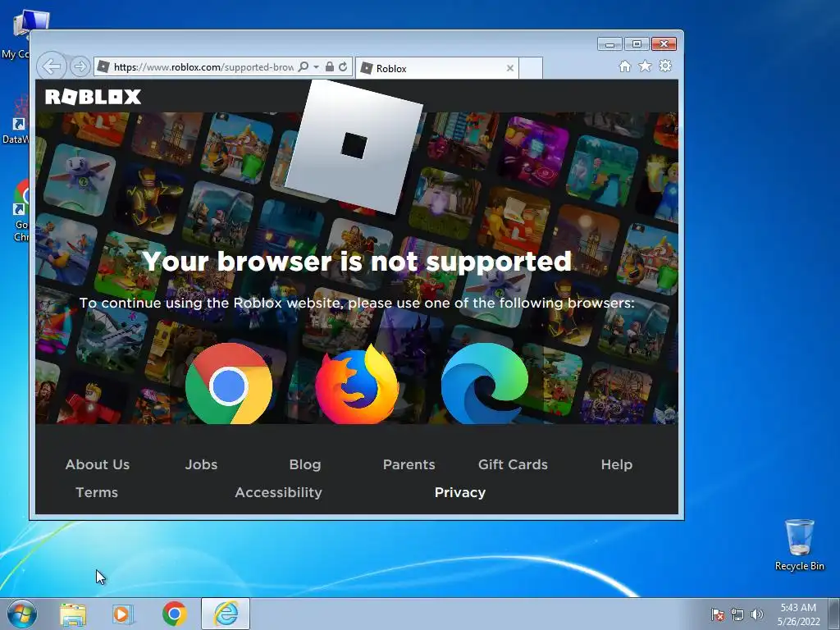The height and width of the screenshot is (630, 840).
Task: Click the volume speaker tray icon
Action: coord(757,614)
